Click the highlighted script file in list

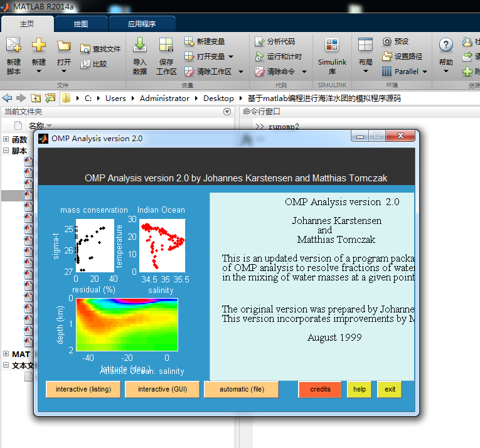coord(18,195)
